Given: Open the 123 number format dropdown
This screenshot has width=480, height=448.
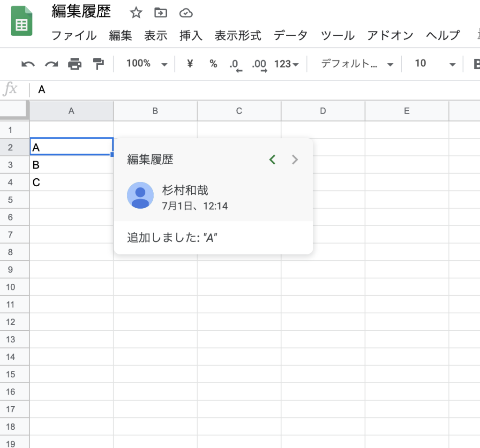Looking at the screenshot, I should [286, 64].
